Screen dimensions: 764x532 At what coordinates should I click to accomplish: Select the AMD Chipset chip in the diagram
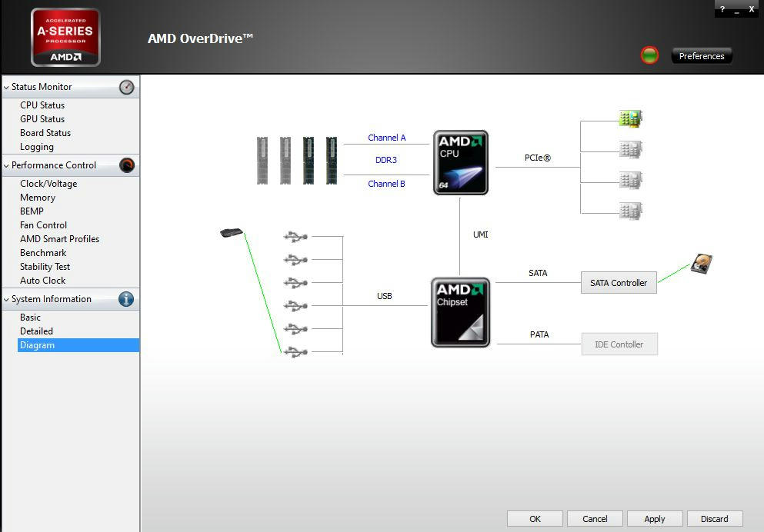click(460, 312)
